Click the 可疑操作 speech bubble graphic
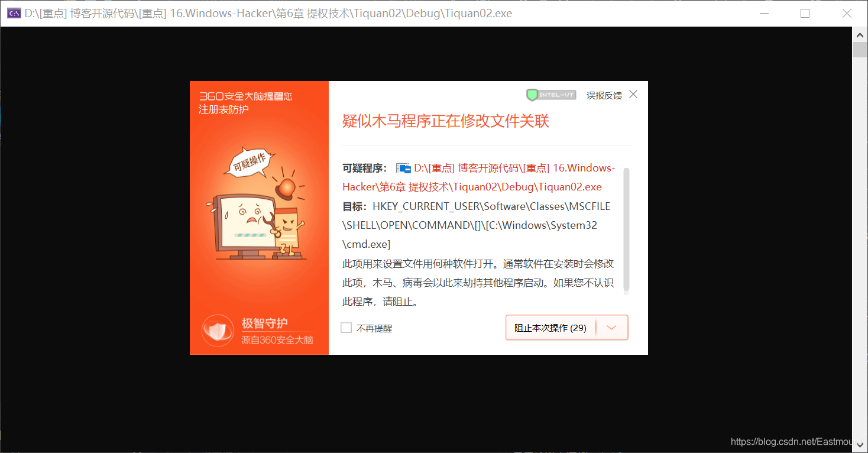This screenshot has width=868, height=453. pos(251,161)
